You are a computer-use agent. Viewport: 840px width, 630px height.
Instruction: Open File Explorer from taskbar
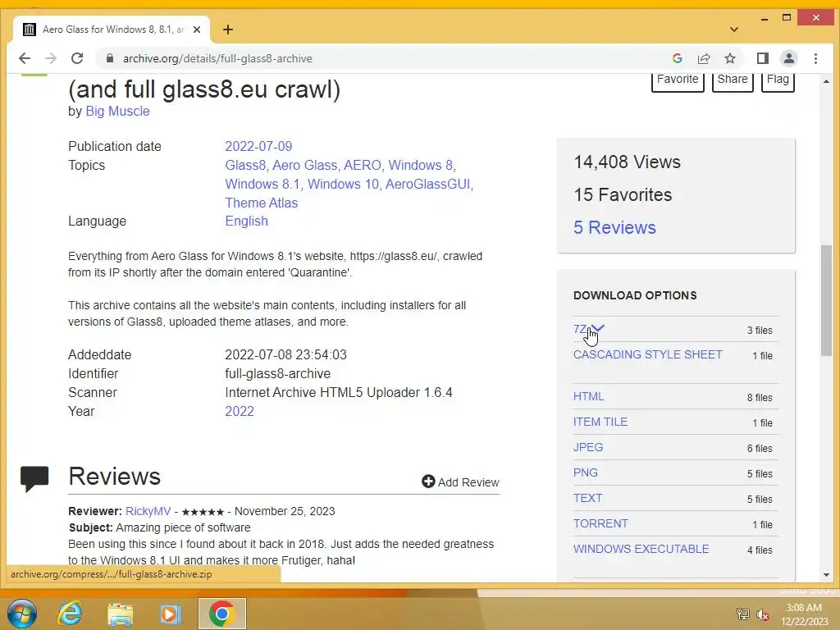[121, 614]
